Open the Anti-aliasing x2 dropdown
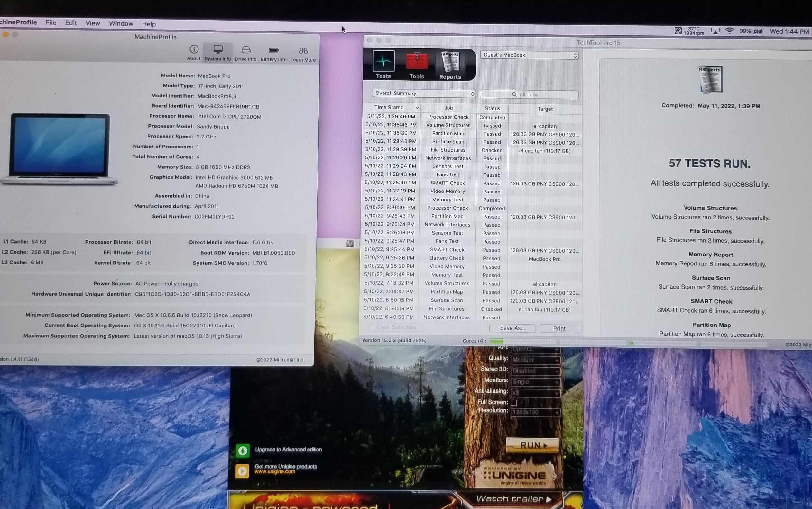The image size is (812, 509). pyautogui.click(x=535, y=393)
